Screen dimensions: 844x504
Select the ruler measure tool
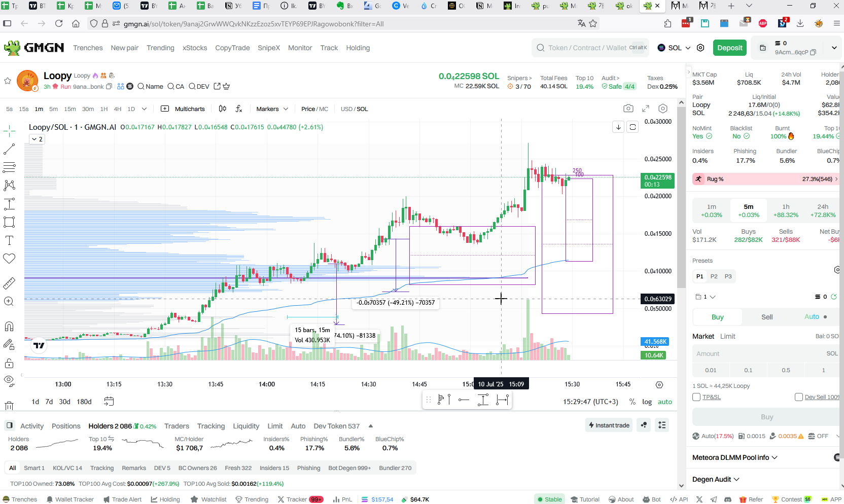pyautogui.click(x=9, y=283)
